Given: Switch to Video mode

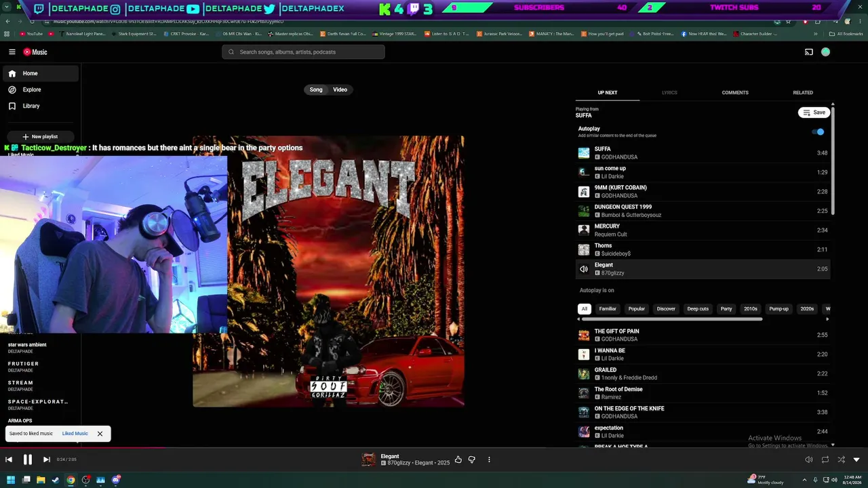Looking at the screenshot, I should point(340,89).
